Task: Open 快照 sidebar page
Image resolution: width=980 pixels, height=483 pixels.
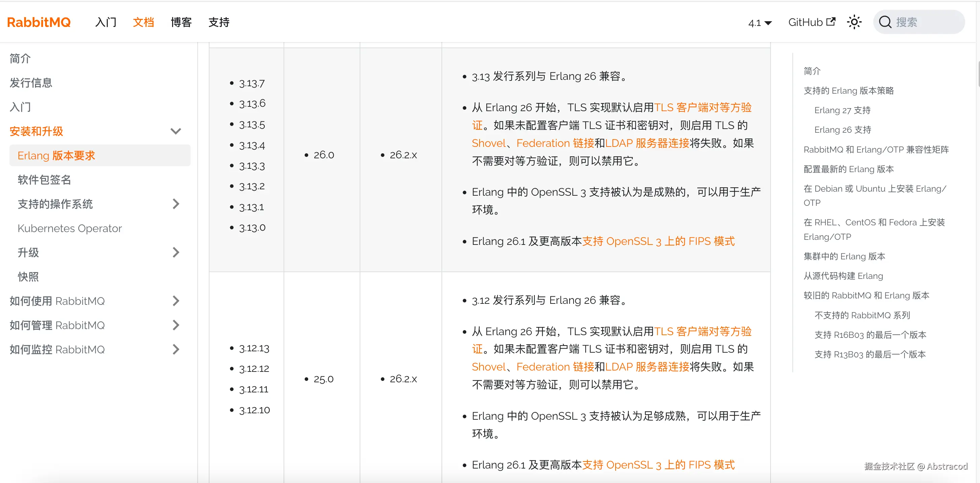Action: [x=28, y=276]
